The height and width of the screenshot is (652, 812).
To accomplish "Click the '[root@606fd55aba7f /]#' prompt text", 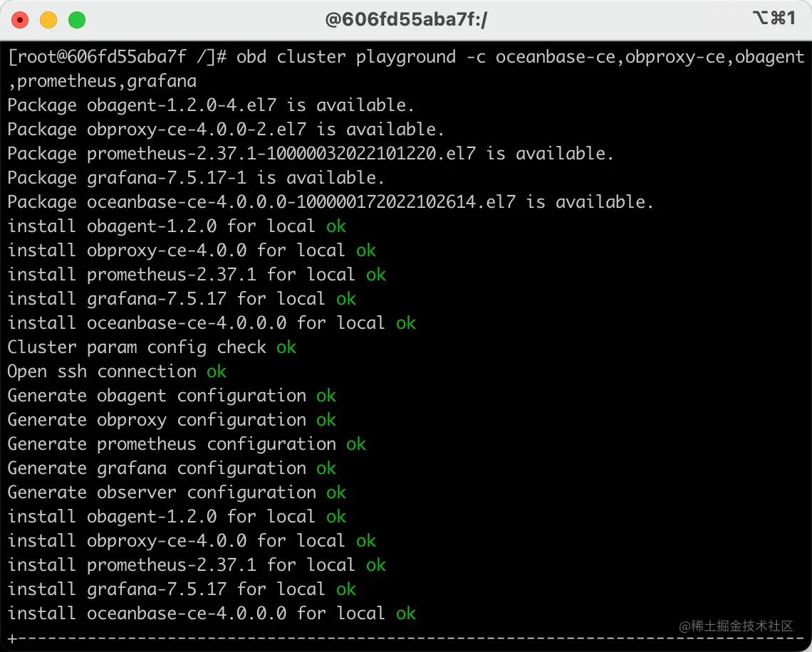I will click(117, 57).
